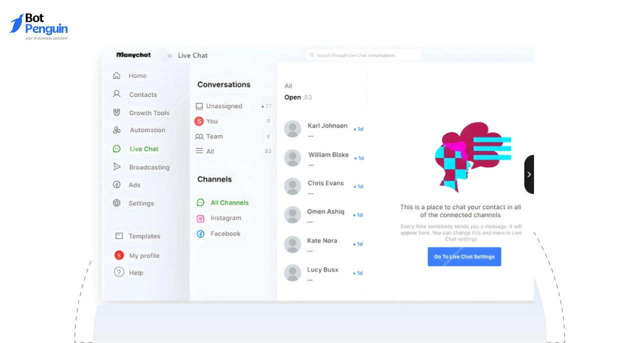Switch to the All status tab
644x343 pixels.
(288, 86)
